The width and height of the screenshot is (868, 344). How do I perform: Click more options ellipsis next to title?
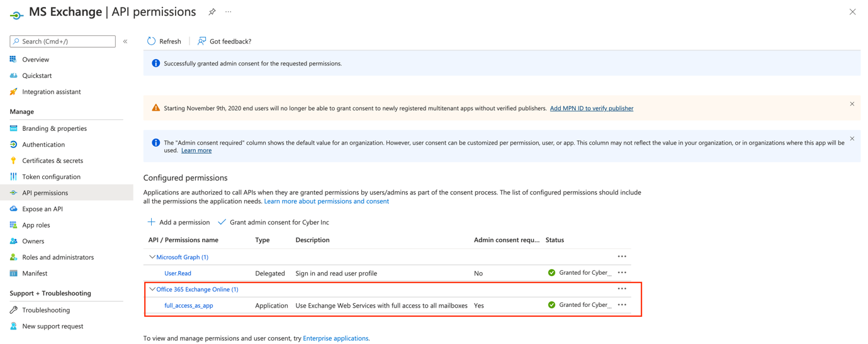(228, 12)
